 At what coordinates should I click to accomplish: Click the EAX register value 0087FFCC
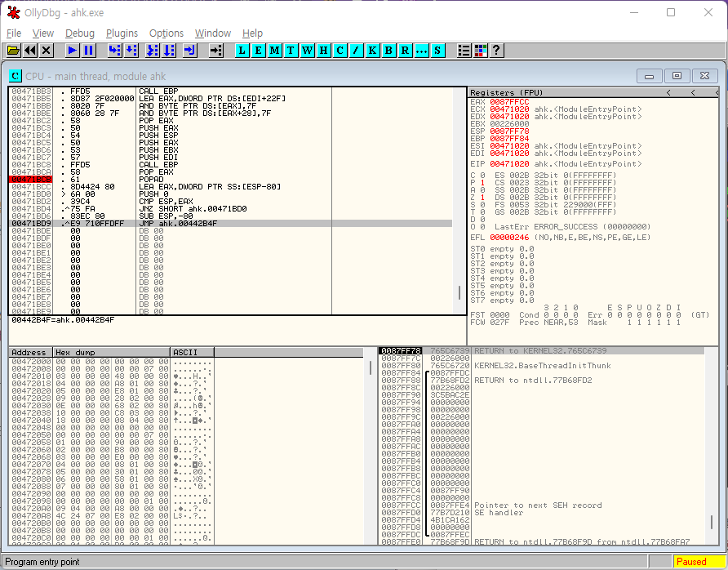coord(509,102)
